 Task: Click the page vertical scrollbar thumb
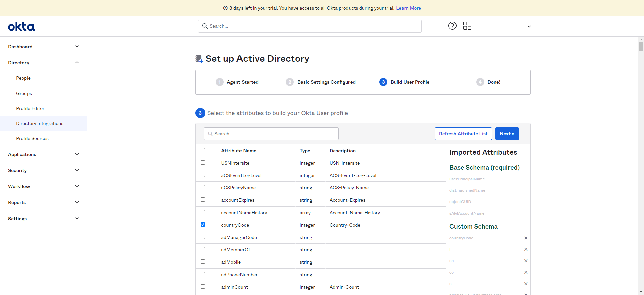641,46
